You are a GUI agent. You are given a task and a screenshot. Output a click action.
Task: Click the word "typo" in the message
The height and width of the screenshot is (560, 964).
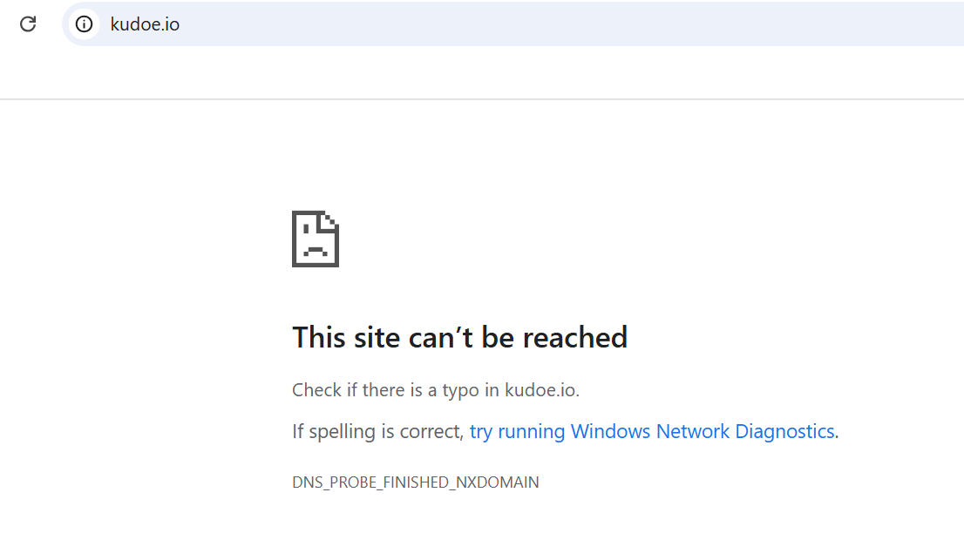point(458,390)
